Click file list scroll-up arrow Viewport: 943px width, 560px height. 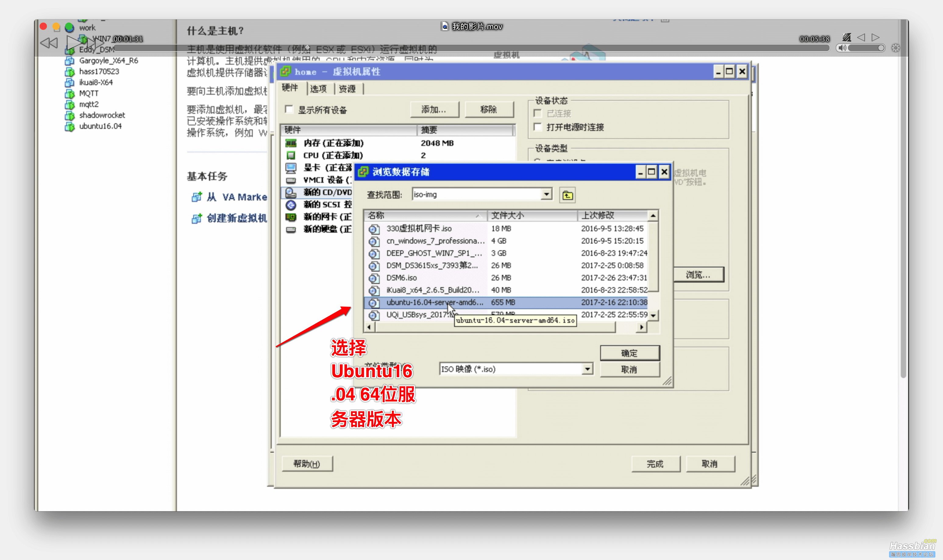653,215
